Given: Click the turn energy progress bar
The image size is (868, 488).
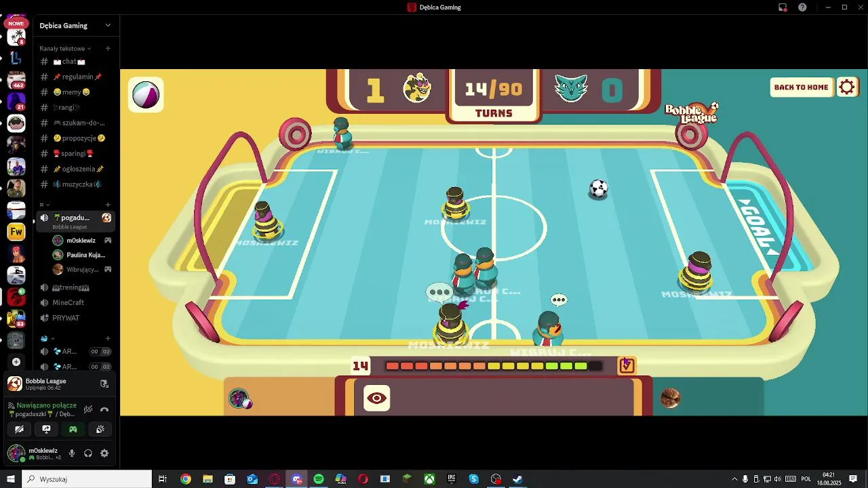Looking at the screenshot, I should pyautogui.click(x=493, y=366).
